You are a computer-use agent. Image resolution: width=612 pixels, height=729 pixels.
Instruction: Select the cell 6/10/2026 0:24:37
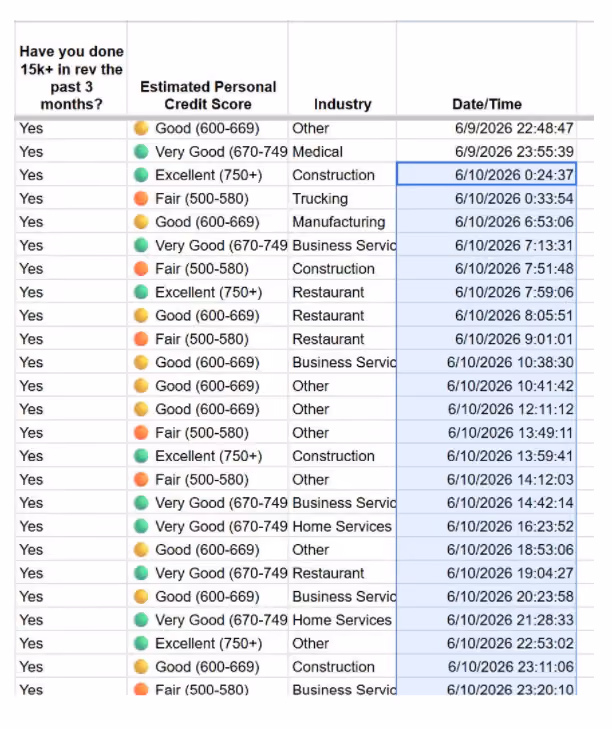click(486, 175)
